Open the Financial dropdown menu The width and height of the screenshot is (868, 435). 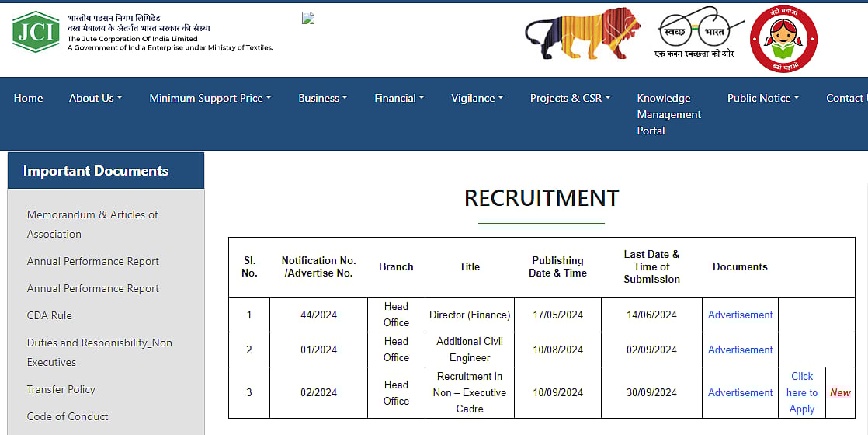pos(399,98)
